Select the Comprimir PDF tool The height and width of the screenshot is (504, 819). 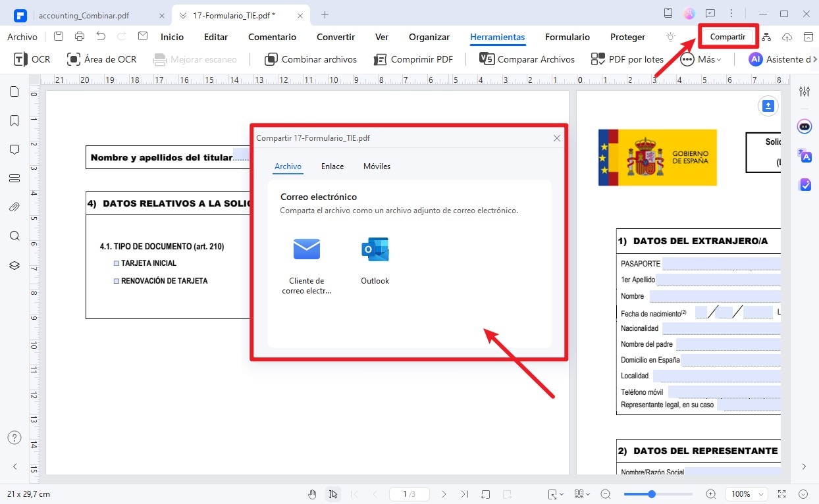413,59
